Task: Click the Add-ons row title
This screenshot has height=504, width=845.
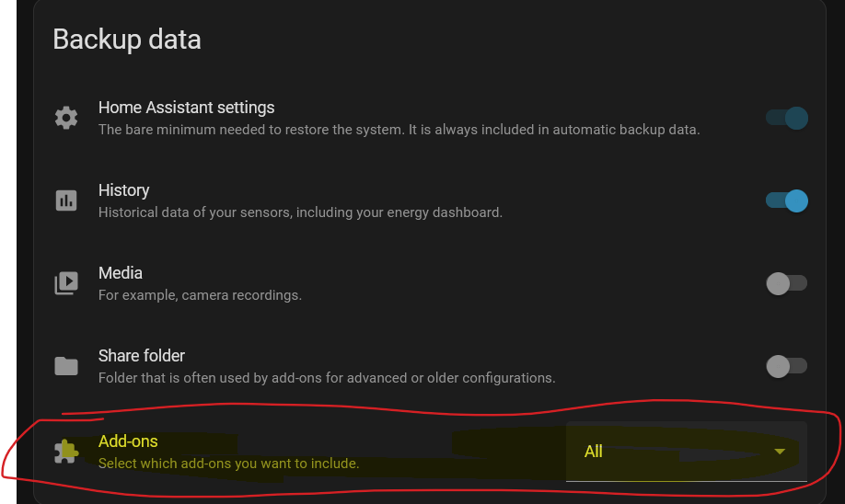Action: pyautogui.click(x=128, y=441)
